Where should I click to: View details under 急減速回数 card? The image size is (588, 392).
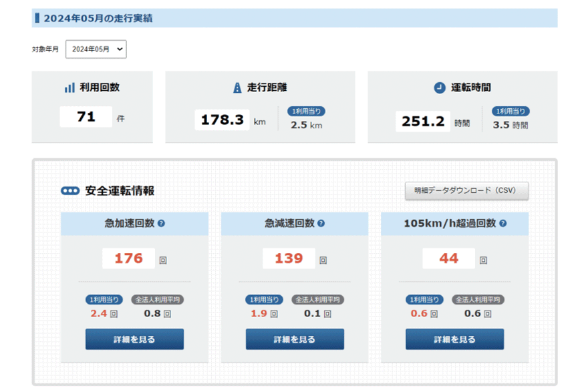295,339
